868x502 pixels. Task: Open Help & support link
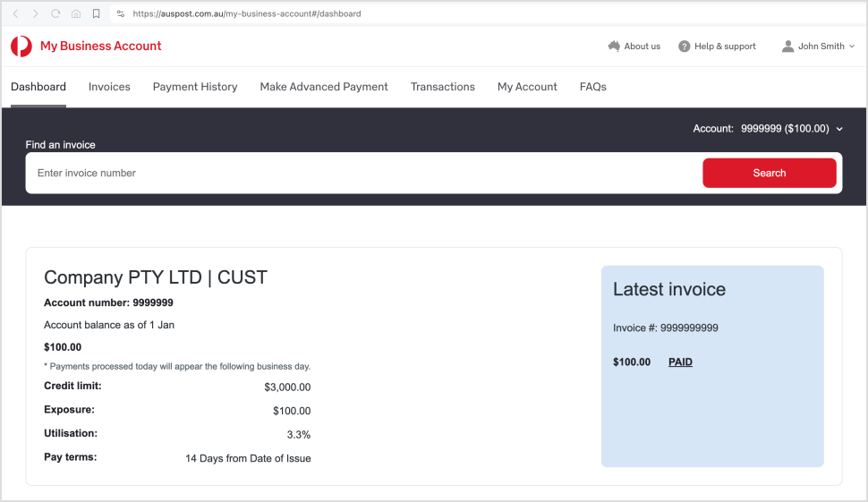[725, 47]
